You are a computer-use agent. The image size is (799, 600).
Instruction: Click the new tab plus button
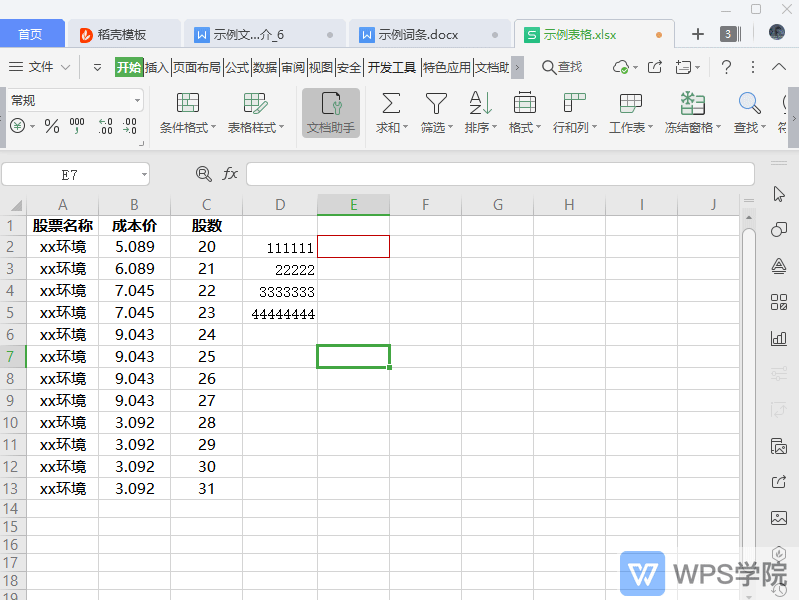697,34
